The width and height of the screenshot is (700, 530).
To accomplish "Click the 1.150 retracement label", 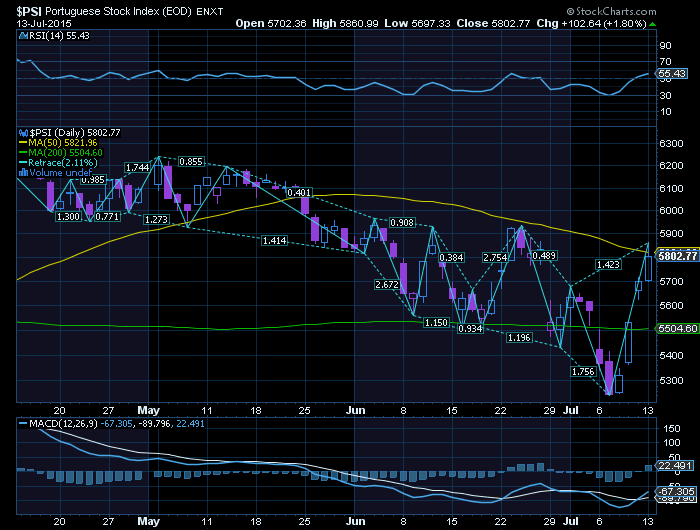I will point(436,322).
